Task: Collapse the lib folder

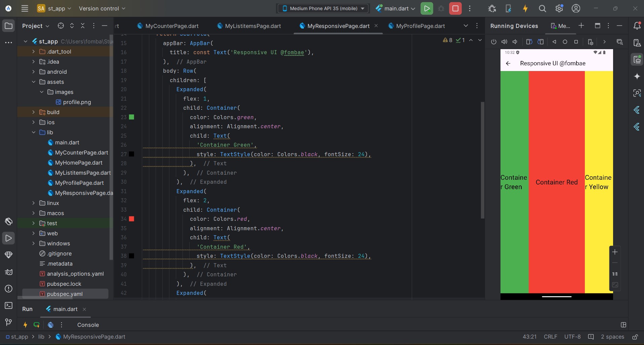Action: pos(34,132)
